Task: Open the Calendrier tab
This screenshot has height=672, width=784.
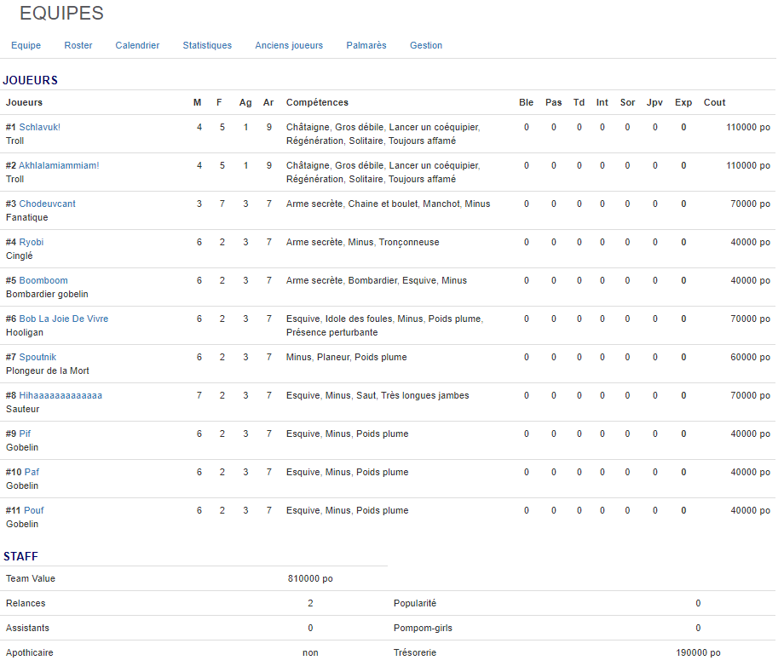Action: 137,45
